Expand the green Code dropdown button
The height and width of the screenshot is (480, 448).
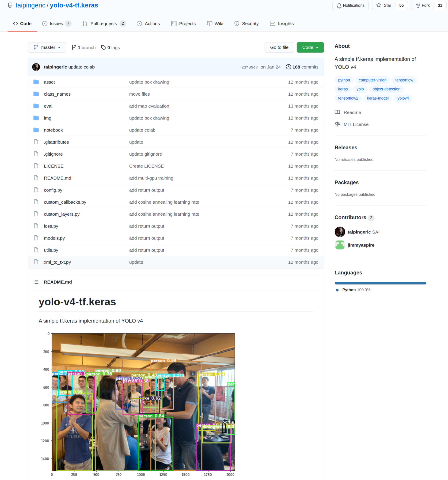310,48
